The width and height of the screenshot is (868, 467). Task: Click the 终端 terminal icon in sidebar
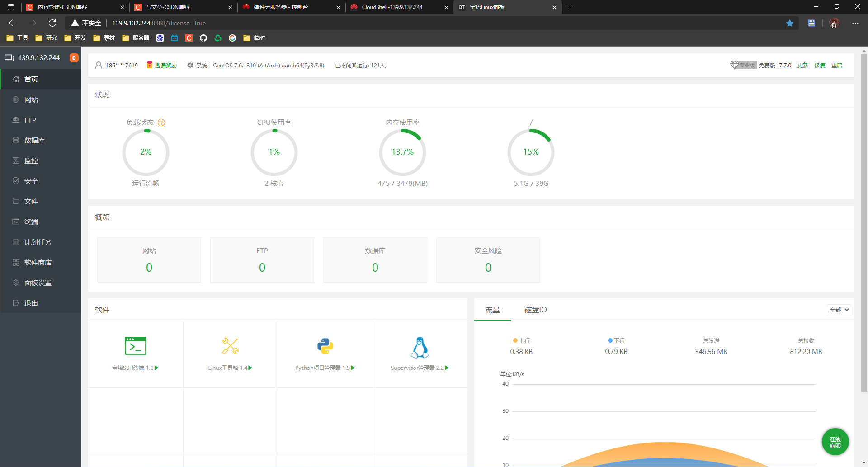click(x=16, y=222)
